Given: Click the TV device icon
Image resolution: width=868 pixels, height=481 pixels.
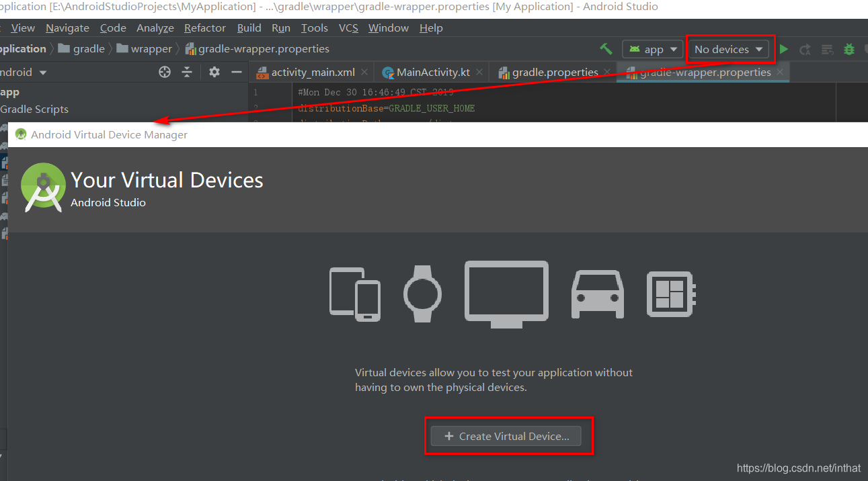Looking at the screenshot, I should tap(506, 294).
